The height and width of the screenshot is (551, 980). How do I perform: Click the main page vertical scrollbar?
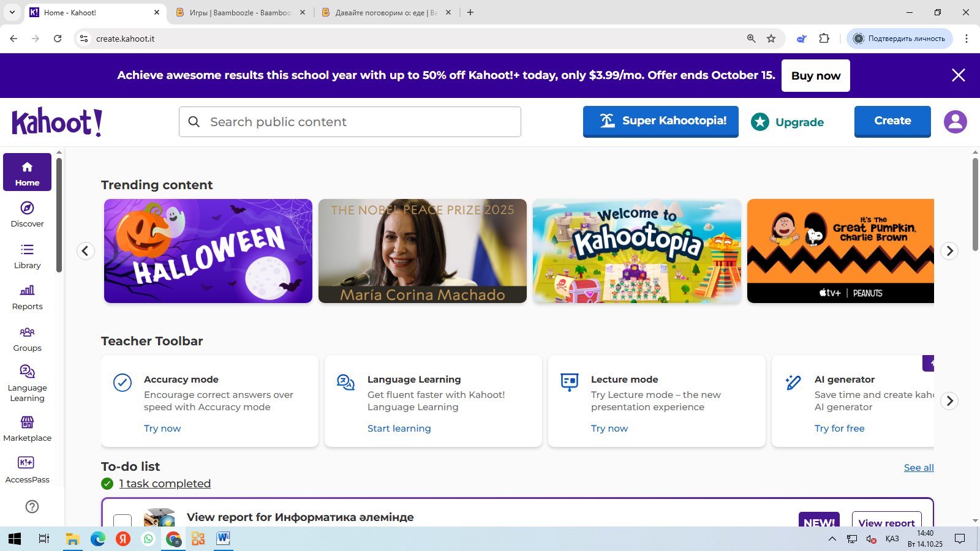pos(975,204)
